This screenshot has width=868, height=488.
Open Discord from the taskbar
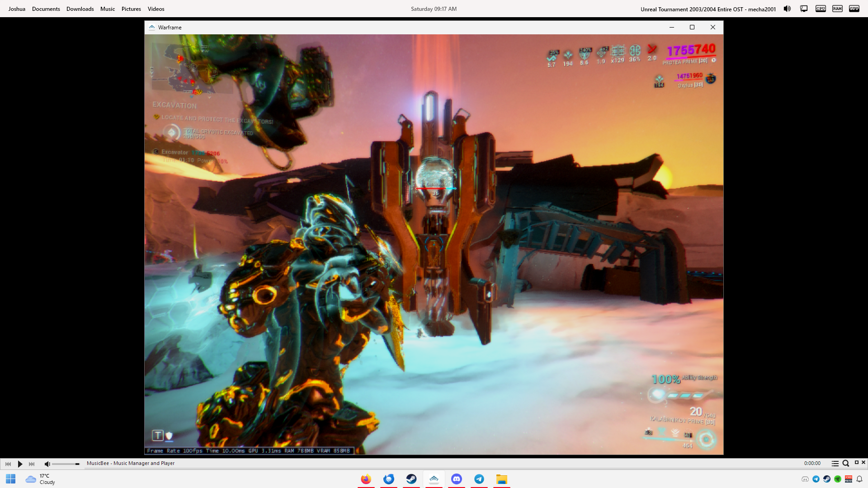(457, 479)
